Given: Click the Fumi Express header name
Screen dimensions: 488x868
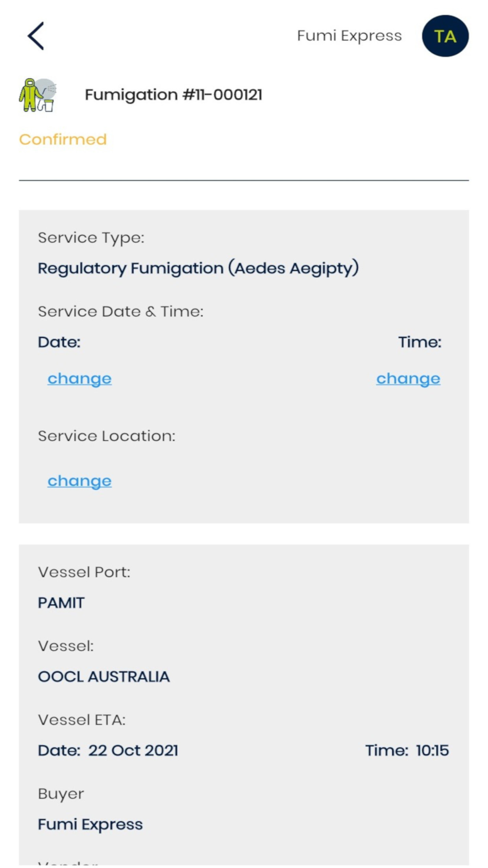Looking at the screenshot, I should [349, 36].
